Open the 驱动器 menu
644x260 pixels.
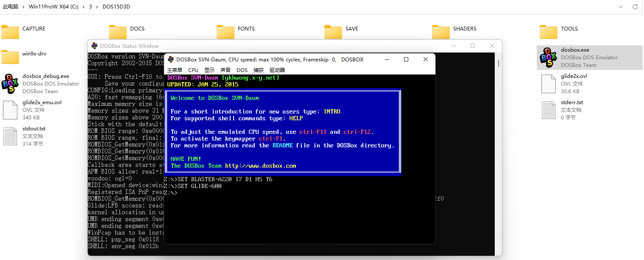click(277, 70)
